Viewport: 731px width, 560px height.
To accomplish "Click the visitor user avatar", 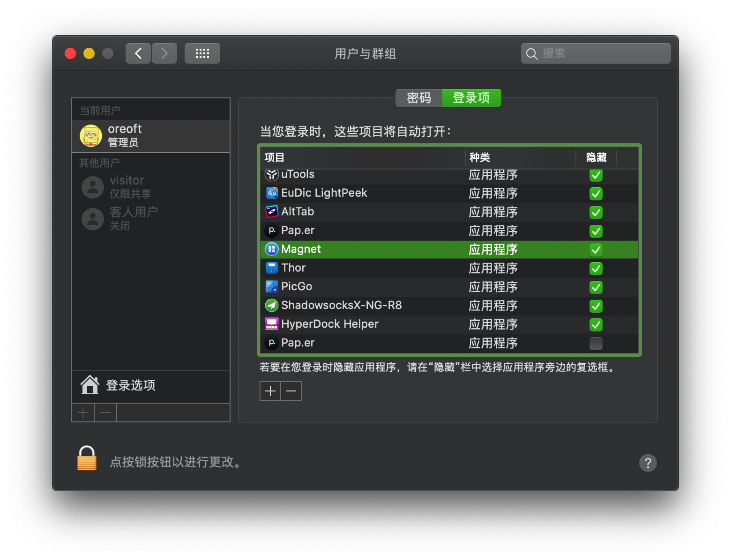I will pos(93,187).
